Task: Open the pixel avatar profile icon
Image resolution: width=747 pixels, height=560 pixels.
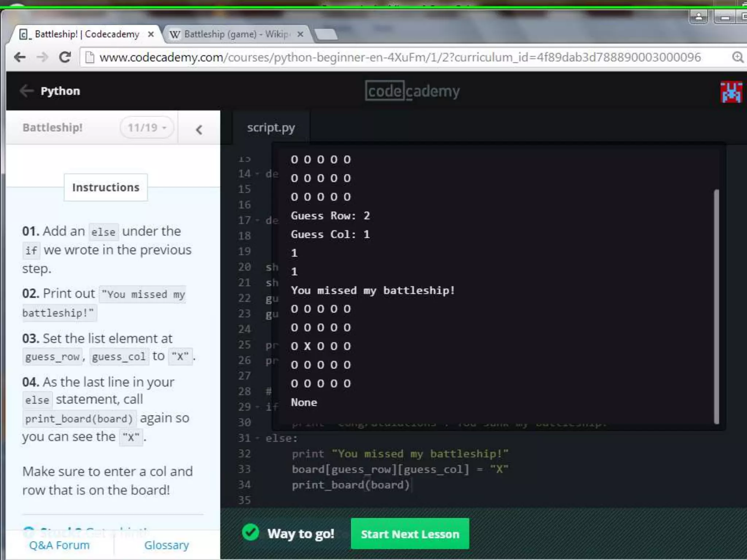Action: (731, 92)
